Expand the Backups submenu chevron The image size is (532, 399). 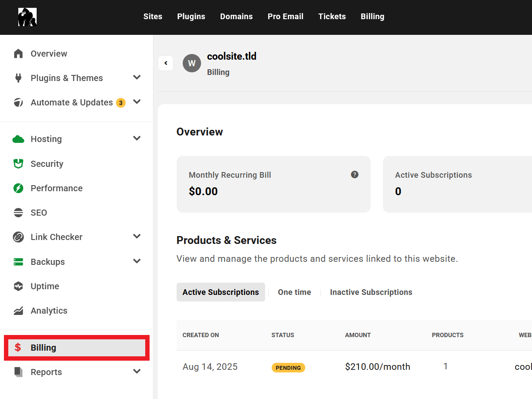click(x=137, y=261)
